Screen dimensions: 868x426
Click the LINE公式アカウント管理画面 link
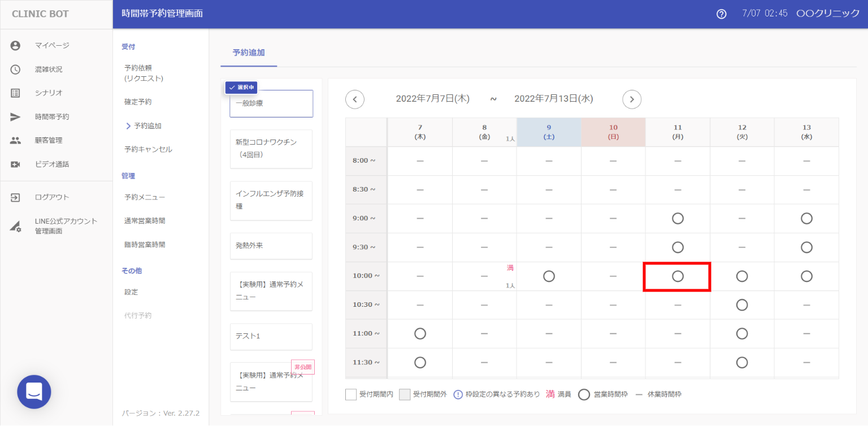coord(66,226)
